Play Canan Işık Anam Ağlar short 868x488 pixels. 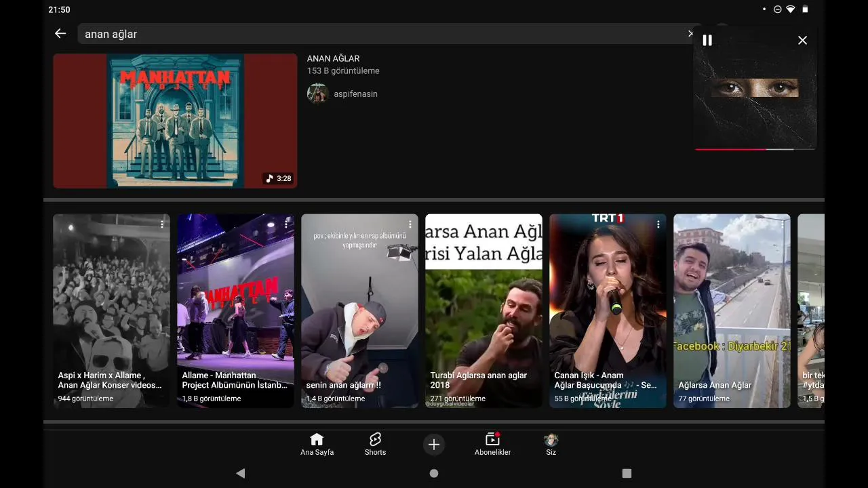coord(608,311)
